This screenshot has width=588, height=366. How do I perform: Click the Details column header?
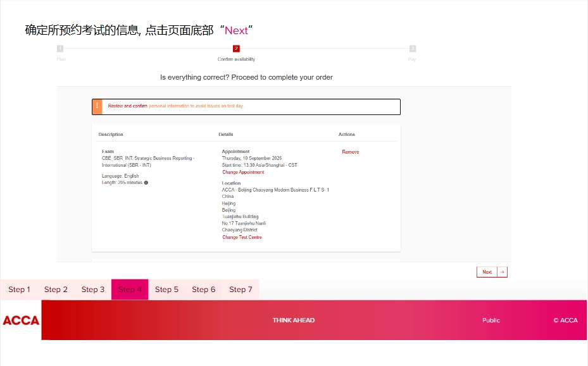(226, 135)
